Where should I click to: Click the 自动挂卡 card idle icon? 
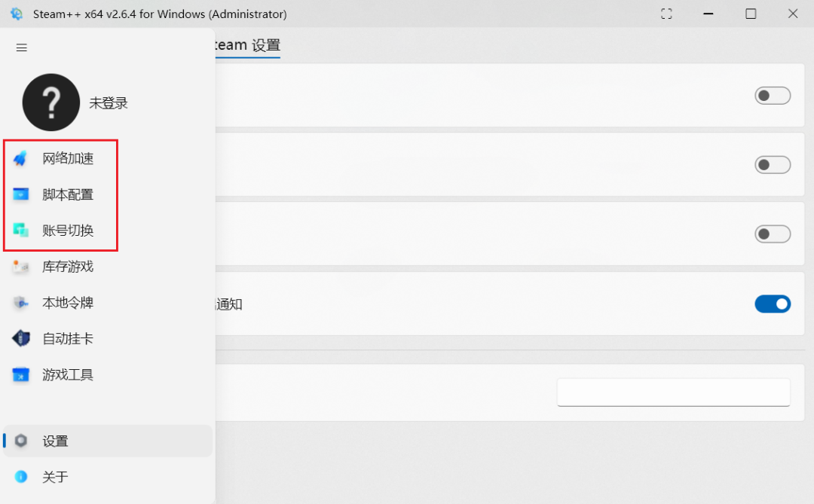pos(21,338)
